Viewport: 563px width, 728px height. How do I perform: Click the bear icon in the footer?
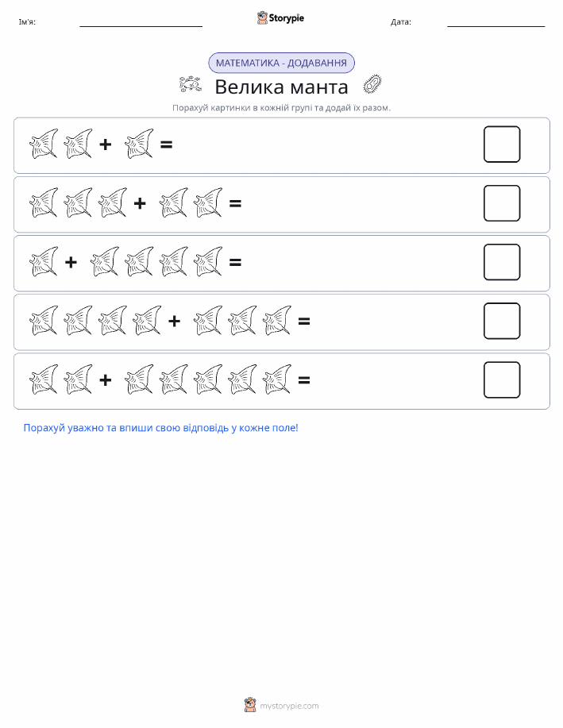click(250, 705)
